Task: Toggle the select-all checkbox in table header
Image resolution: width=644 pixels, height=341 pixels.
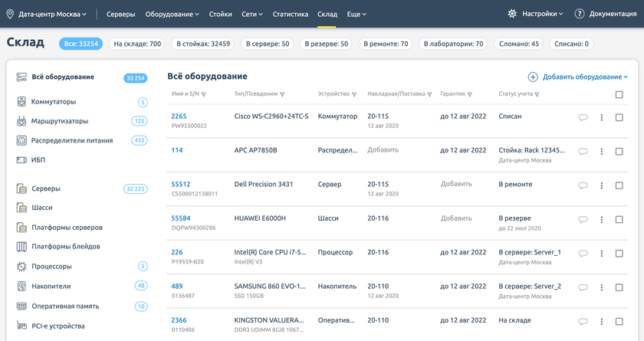Action: pyautogui.click(x=619, y=94)
